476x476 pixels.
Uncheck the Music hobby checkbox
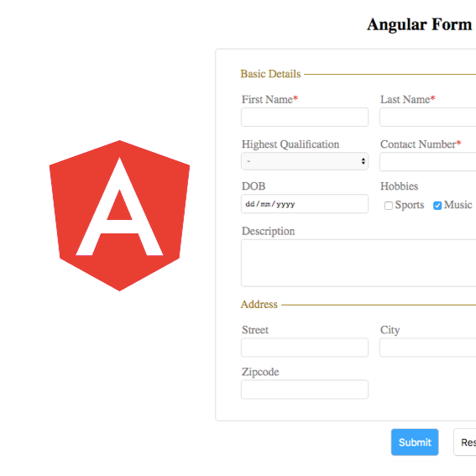(x=437, y=206)
